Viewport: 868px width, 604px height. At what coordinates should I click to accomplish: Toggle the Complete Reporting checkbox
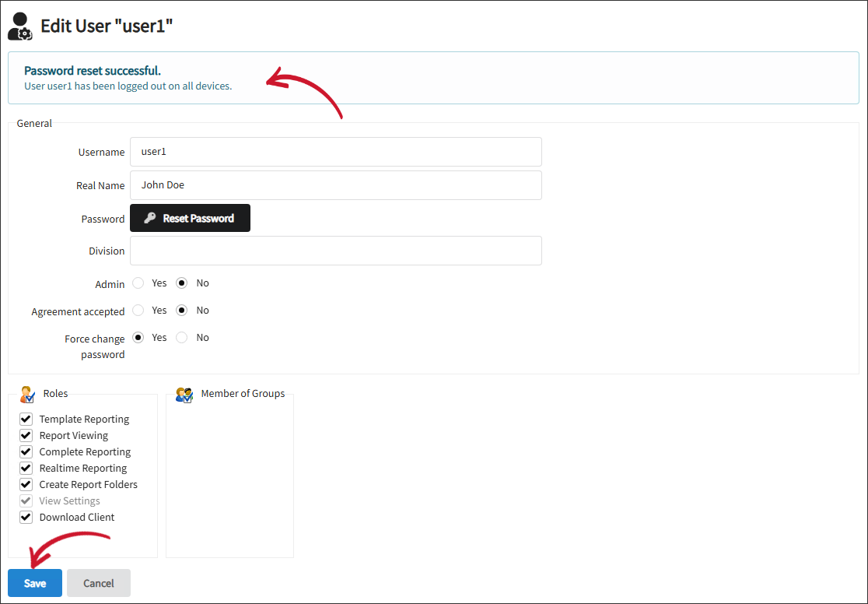coord(26,451)
